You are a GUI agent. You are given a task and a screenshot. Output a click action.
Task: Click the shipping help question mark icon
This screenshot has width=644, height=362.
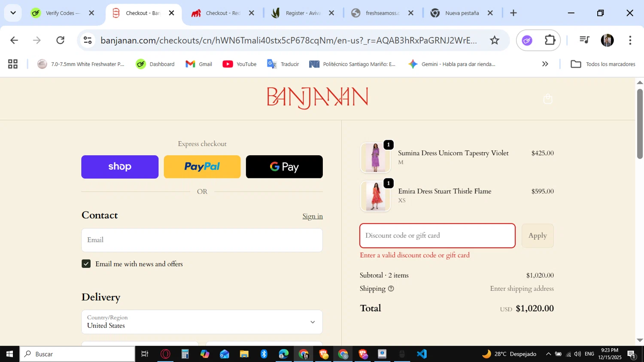coord(391,289)
